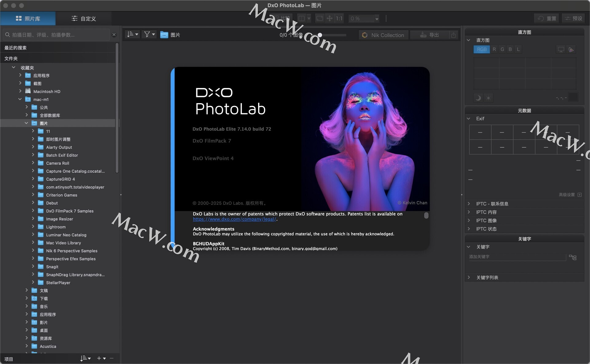Screen dimensions: 590x364
Task: Open the dxo.com legal patents link
Action: (234, 219)
